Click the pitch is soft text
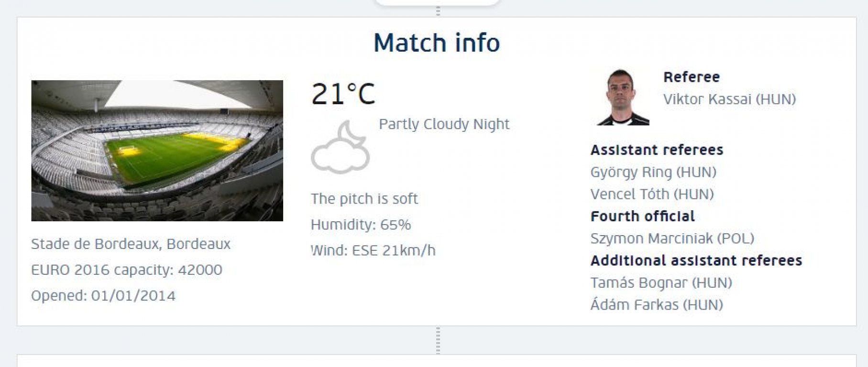The height and width of the screenshot is (367, 868). pyautogui.click(x=364, y=199)
